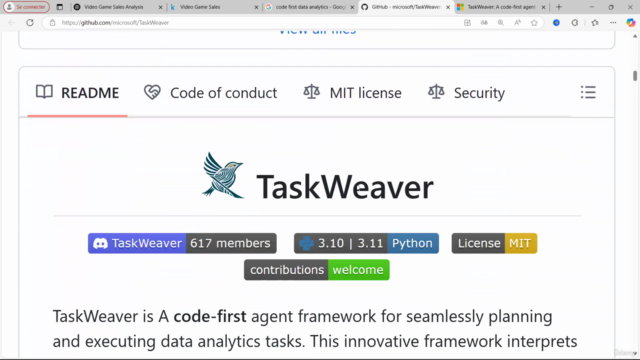Click the Code of conduct heart icon
This screenshot has width=640, height=360.
[152, 92]
